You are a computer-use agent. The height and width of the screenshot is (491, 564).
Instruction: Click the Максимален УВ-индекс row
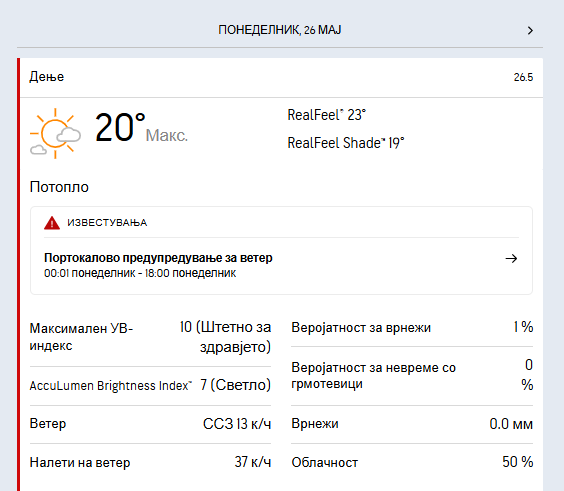pos(150,337)
